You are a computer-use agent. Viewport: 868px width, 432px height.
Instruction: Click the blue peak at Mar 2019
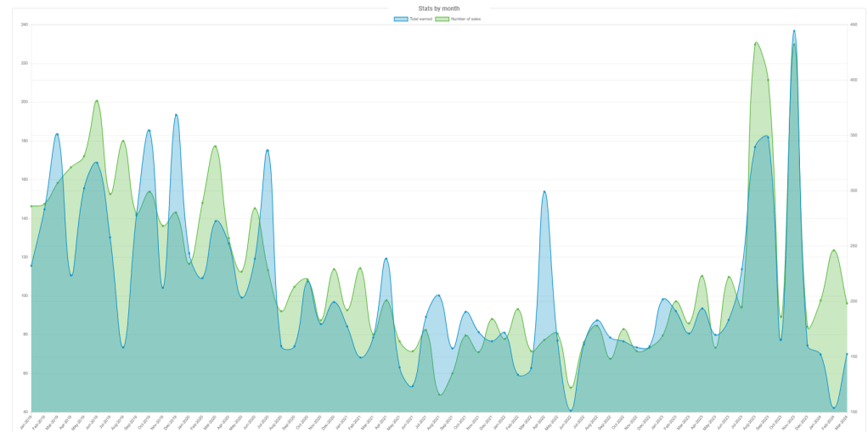[x=57, y=134]
